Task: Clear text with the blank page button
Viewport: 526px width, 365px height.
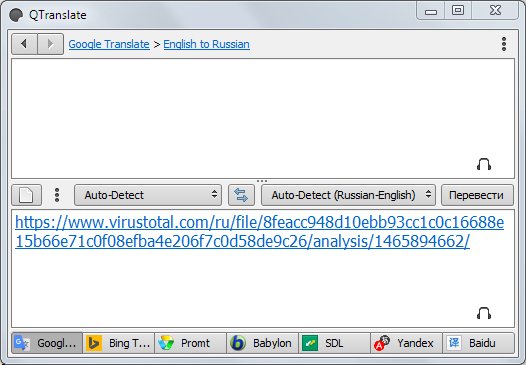Action: pos(27,195)
